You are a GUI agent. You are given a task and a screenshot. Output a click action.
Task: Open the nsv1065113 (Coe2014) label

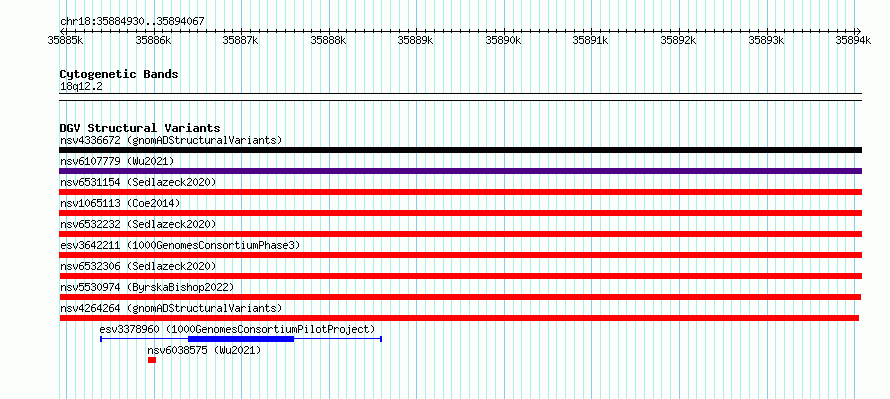coord(120,203)
